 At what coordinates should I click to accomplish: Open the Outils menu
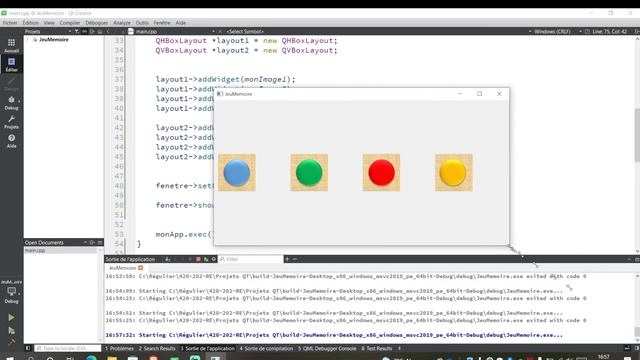pos(142,23)
